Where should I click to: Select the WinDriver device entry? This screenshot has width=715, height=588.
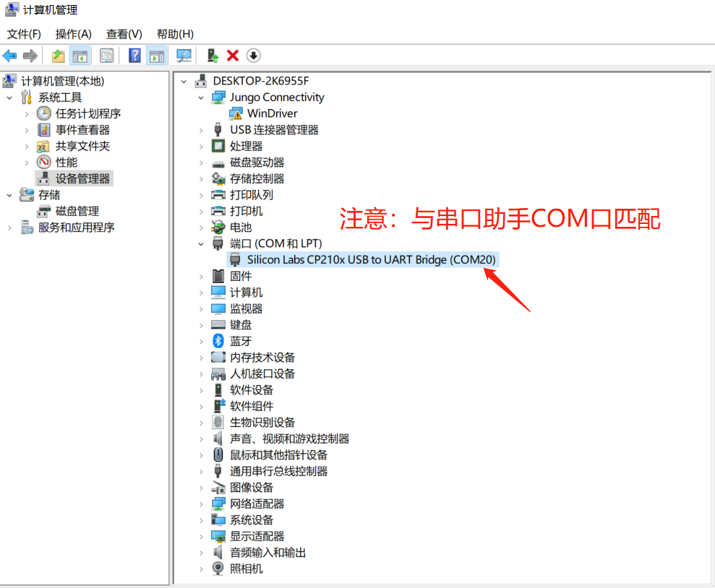(x=272, y=113)
